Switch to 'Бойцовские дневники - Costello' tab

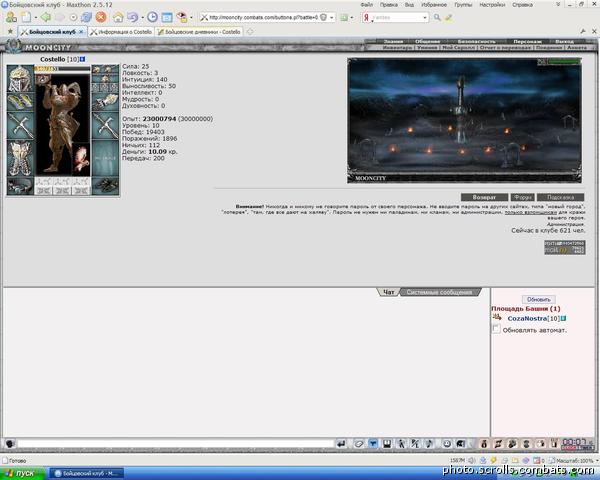(x=199, y=32)
